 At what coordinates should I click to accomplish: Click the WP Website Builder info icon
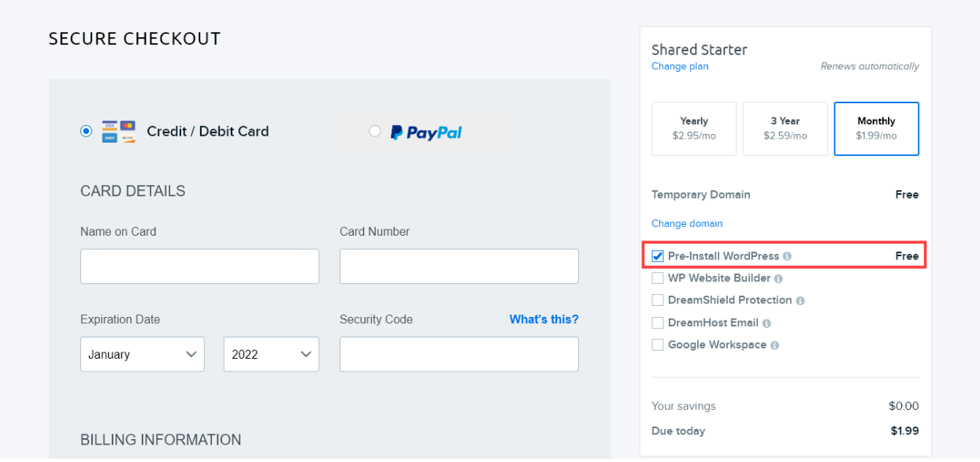point(779,279)
